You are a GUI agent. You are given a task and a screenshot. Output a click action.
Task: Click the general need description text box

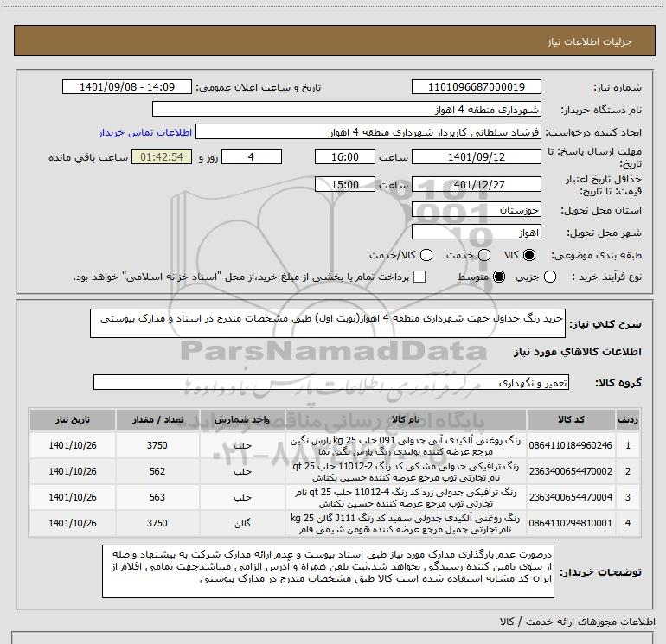point(328,323)
